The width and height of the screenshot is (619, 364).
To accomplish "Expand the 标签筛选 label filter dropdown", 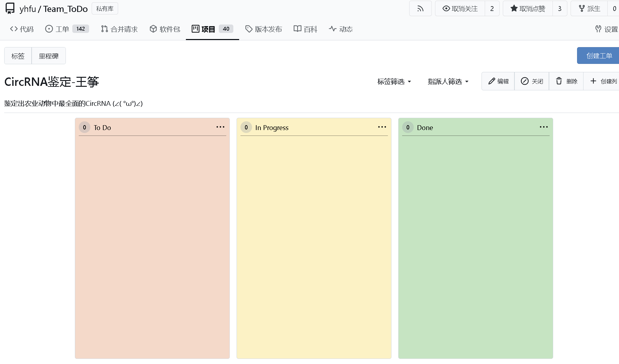I will (394, 82).
